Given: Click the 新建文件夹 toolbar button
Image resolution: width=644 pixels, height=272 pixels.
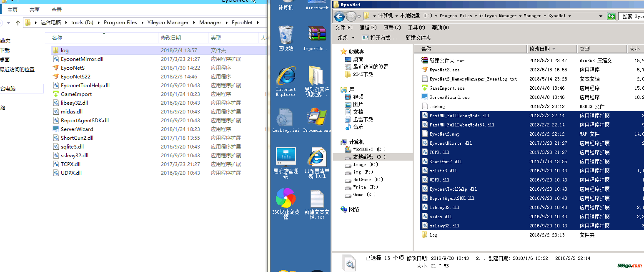Looking at the screenshot, I should 418,38.
